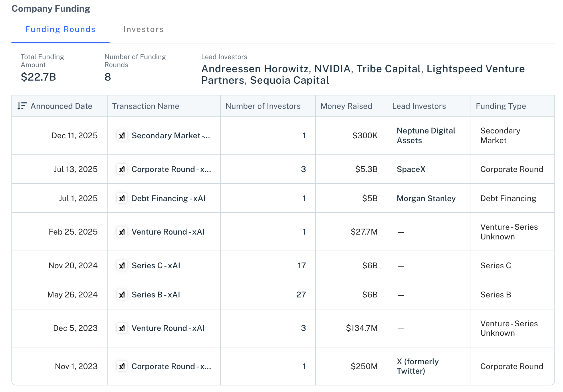Click xAI logo in Series C row

click(x=122, y=265)
